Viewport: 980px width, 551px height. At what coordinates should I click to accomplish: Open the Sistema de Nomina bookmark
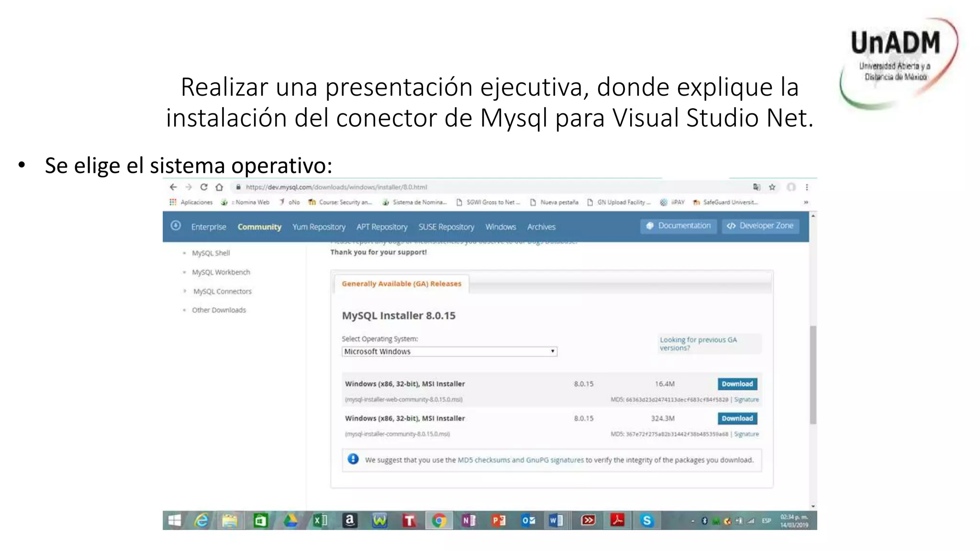pyautogui.click(x=414, y=202)
